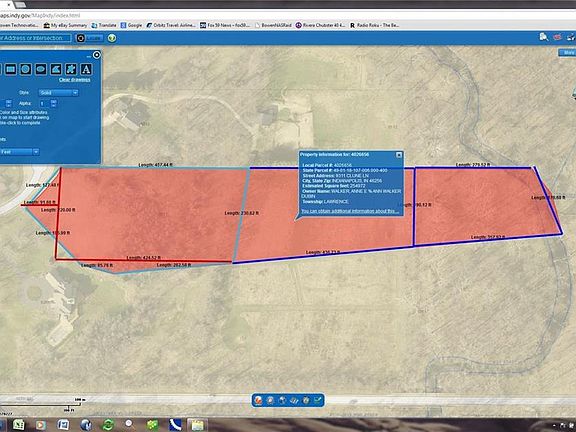This screenshot has height=432, width=576.
Task: Open the Style dropdown showing Solid
Action: (58, 93)
